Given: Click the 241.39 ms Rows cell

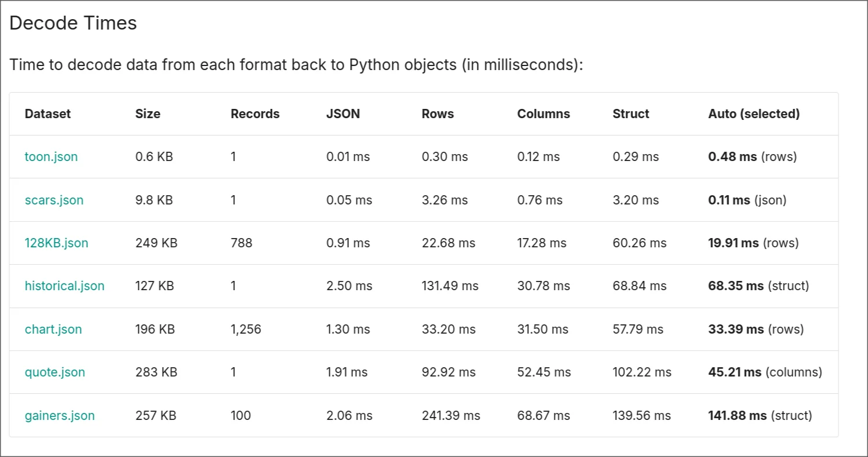Looking at the screenshot, I should [451, 416].
